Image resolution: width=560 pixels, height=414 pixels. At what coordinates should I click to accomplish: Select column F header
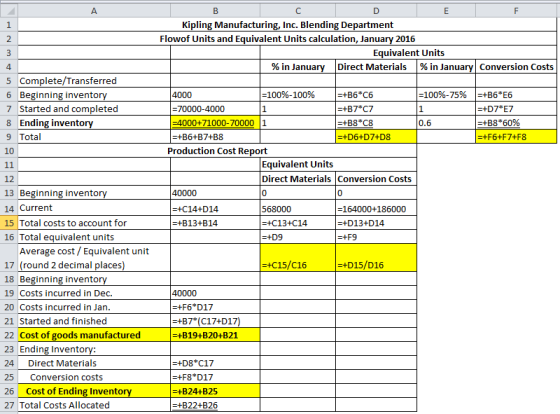pos(516,11)
